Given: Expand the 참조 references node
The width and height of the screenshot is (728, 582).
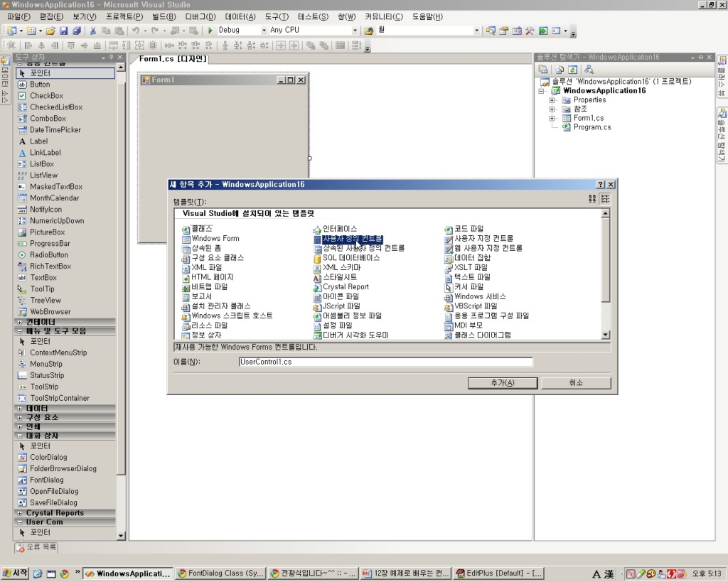Looking at the screenshot, I should 552,109.
